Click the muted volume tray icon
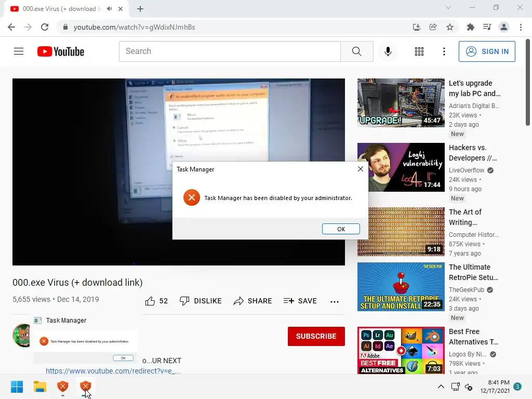 (x=469, y=387)
